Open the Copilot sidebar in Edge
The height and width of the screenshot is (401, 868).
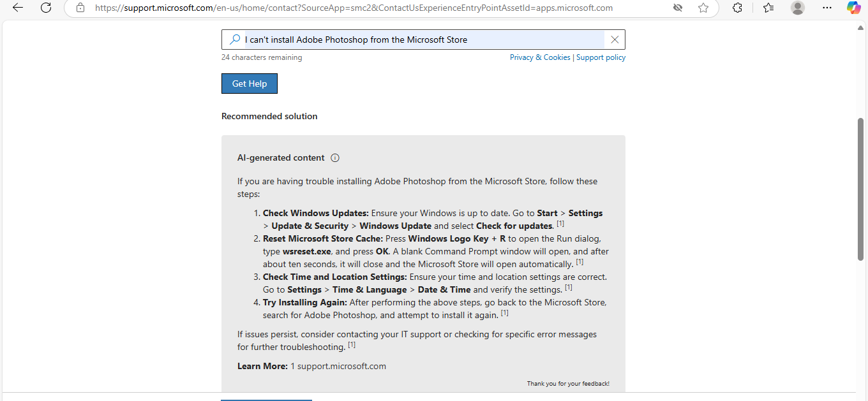tap(853, 8)
